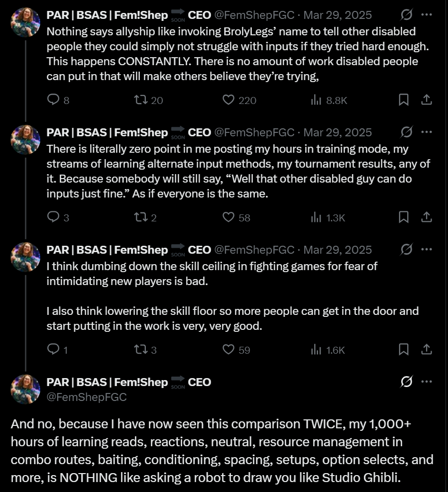Share the skill ceiling tweet
The height and width of the screenshot is (492, 448).
tap(426, 349)
